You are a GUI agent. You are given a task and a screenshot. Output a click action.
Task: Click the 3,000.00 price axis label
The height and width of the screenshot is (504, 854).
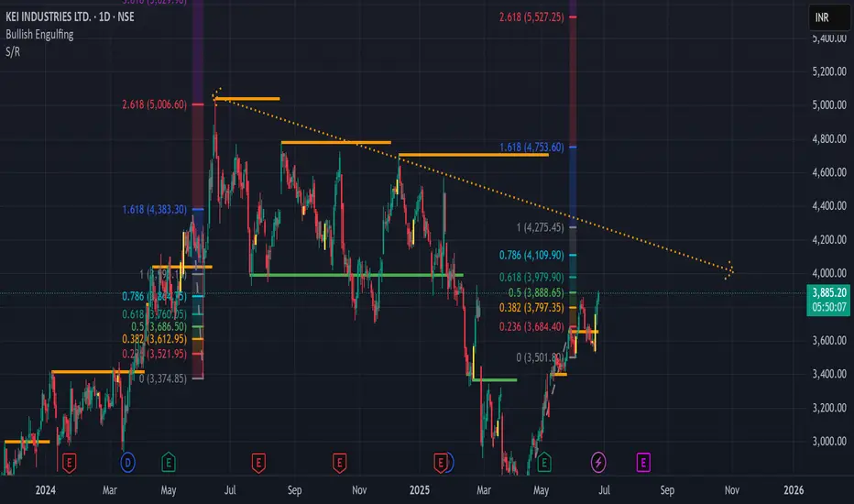(x=829, y=442)
